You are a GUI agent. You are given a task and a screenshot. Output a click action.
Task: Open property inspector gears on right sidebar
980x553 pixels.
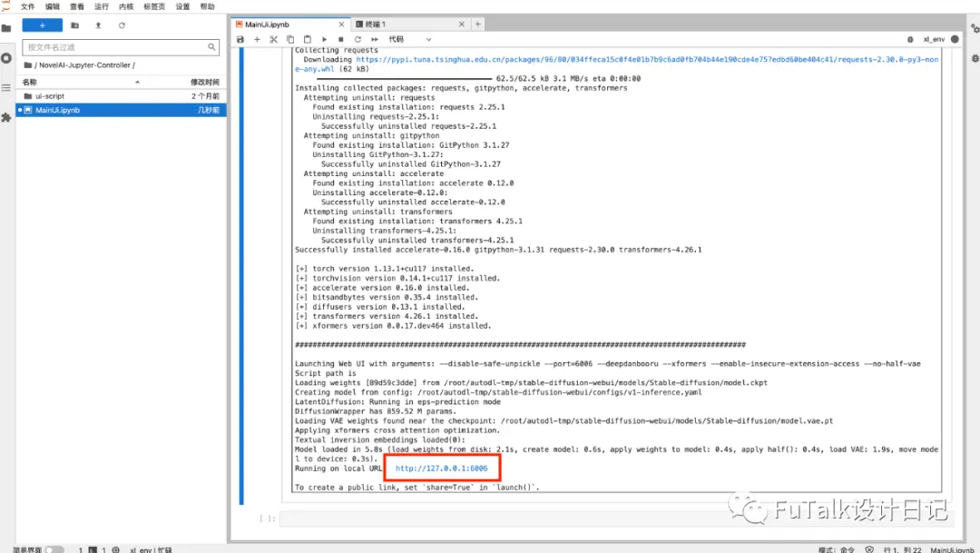pos(975,28)
